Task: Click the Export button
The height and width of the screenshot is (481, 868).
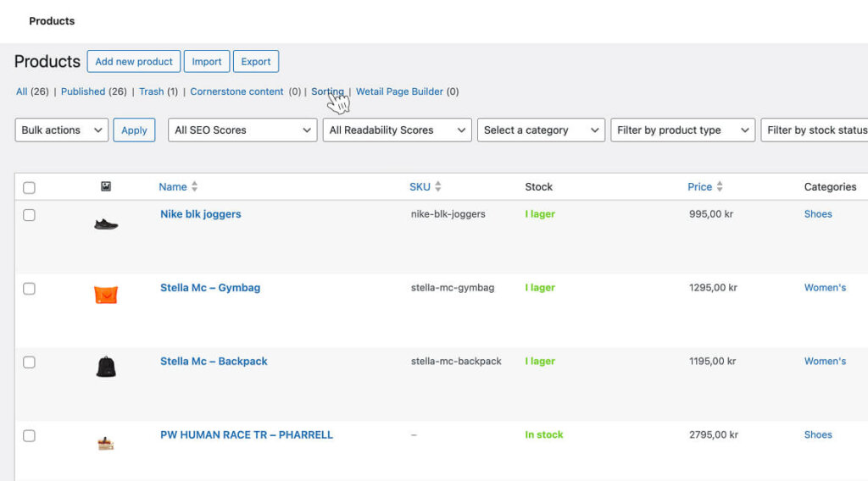Action: coord(255,62)
